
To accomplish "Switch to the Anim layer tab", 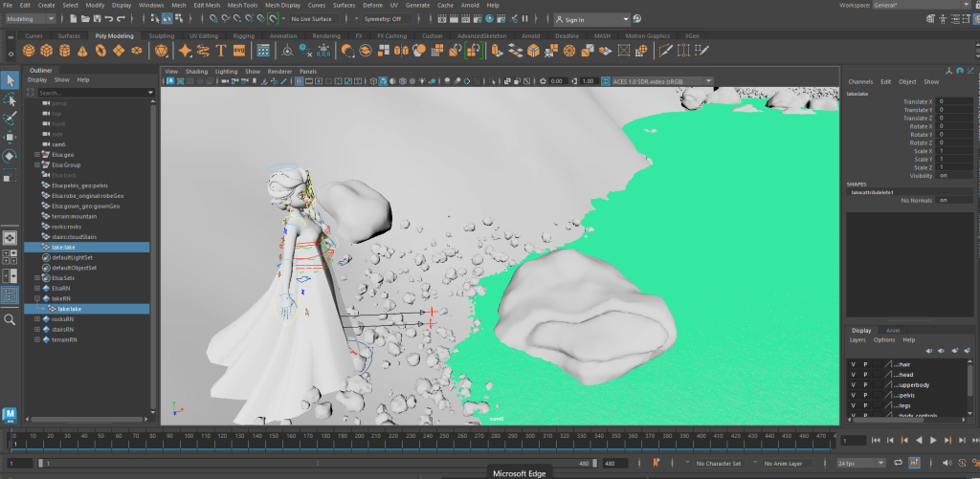I will tap(893, 331).
